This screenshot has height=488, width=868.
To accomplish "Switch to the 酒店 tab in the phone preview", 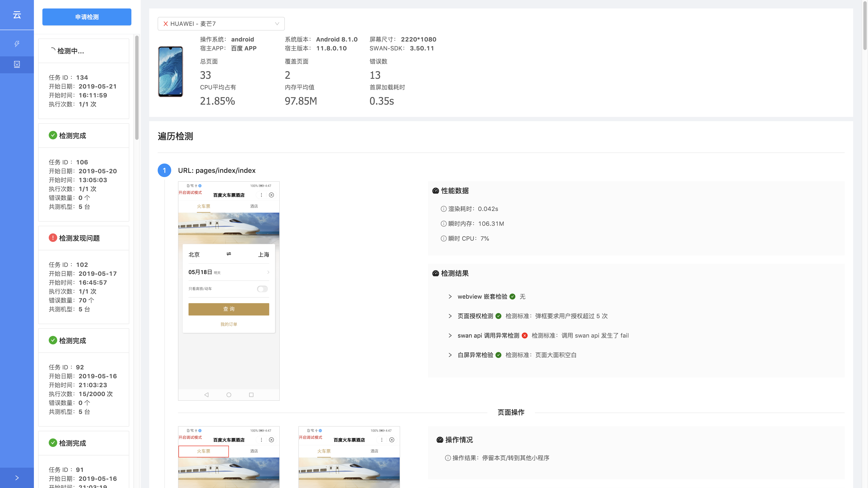I will tap(254, 206).
